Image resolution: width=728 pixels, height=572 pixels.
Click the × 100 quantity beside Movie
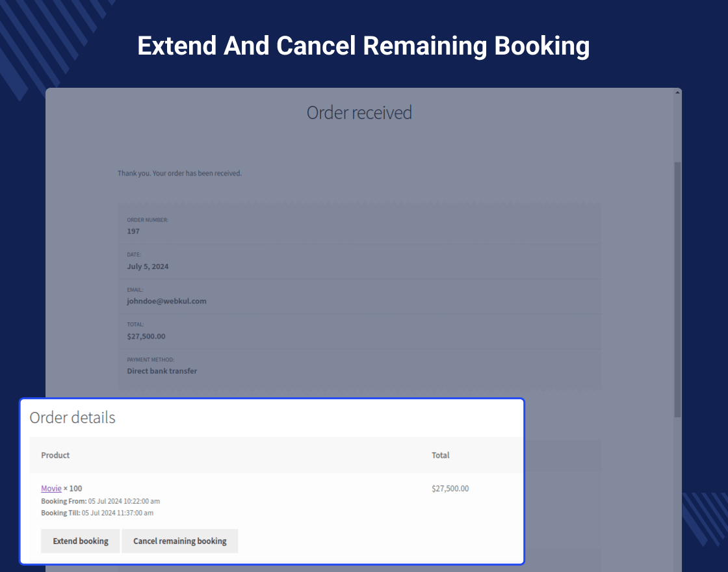tap(73, 488)
